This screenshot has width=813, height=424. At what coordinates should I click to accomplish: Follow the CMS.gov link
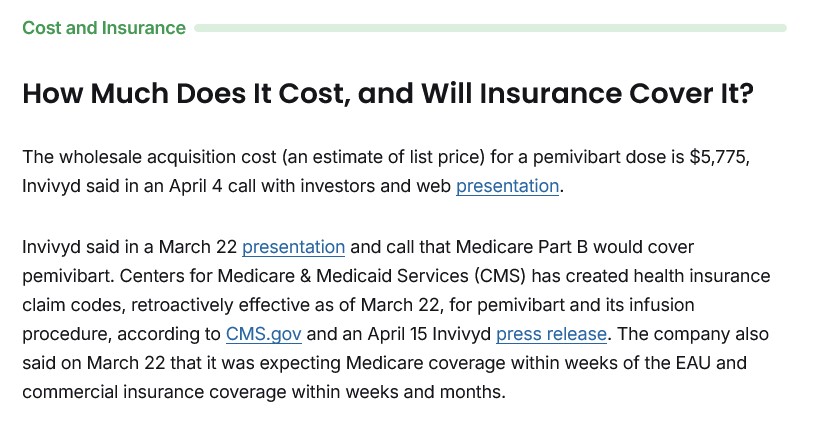click(263, 334)
